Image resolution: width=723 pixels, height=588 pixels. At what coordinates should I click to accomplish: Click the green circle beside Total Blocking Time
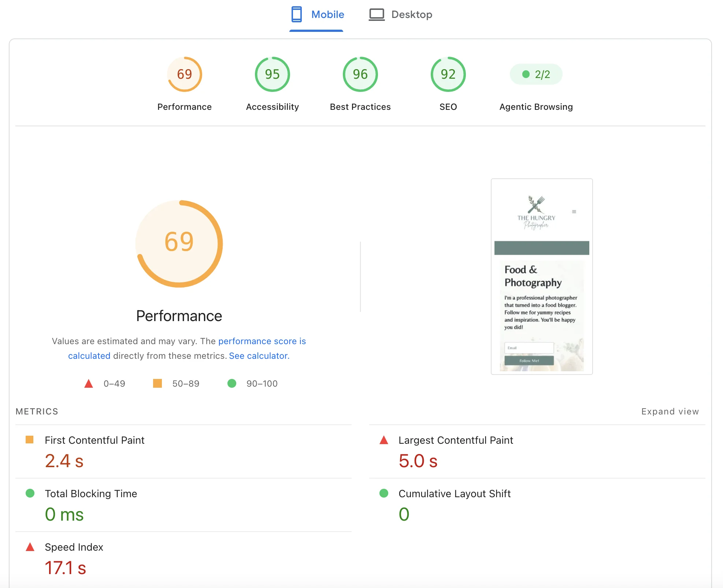pos(30,493)
